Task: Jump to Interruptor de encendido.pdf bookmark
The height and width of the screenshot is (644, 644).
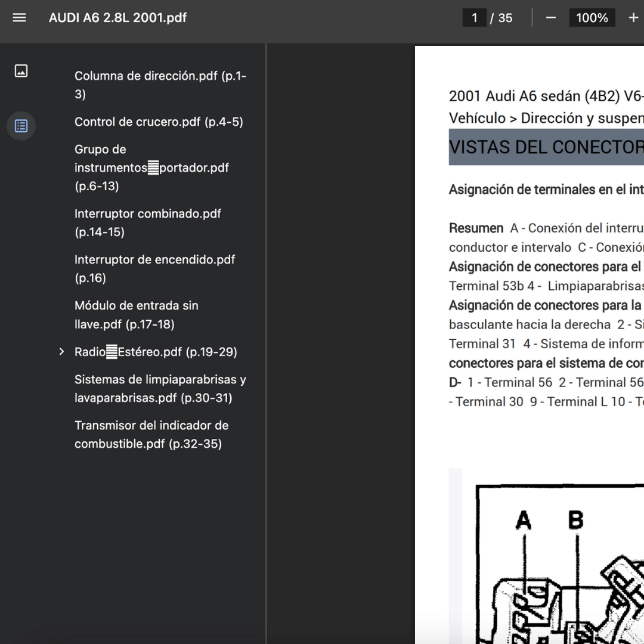Action: coord(155,268)
